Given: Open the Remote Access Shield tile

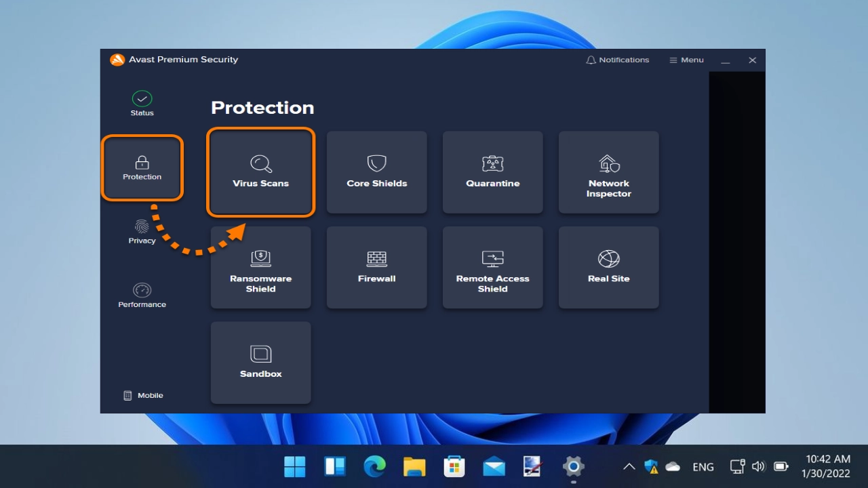Looking at the screenshot, I should pyautogui.click(x=493, y=268).
